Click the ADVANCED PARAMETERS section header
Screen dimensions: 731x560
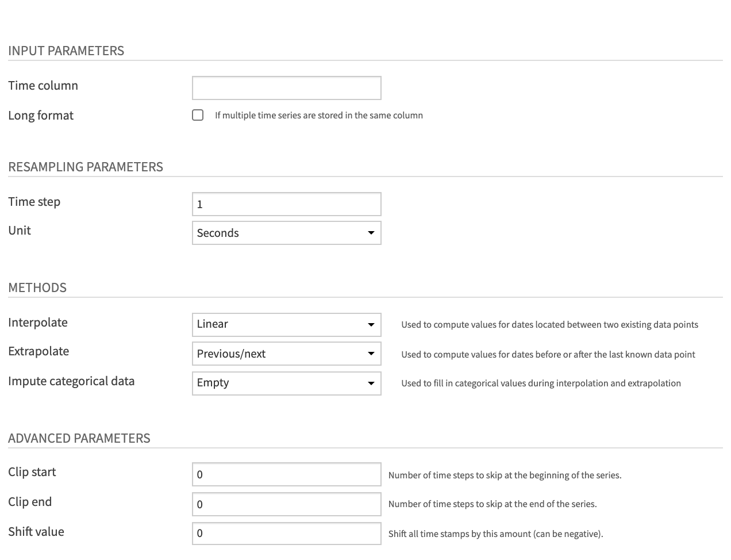79,438
